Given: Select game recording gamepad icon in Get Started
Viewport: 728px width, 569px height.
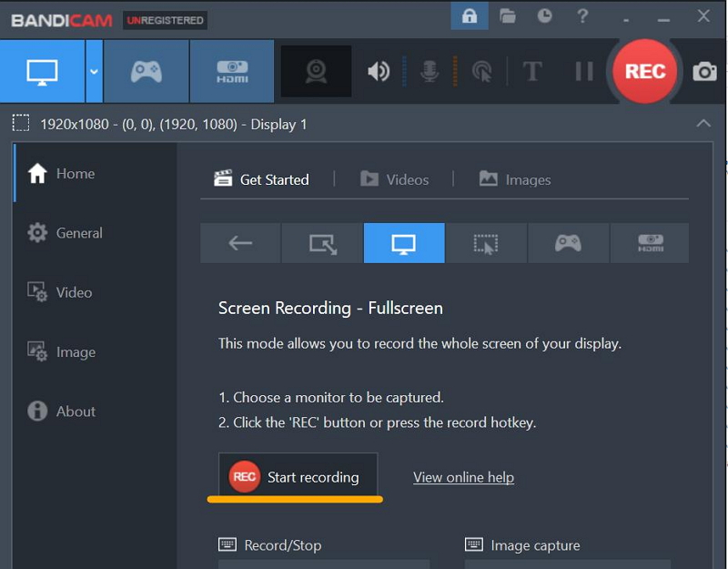Looking at the screenshot, I should point(568,243).
